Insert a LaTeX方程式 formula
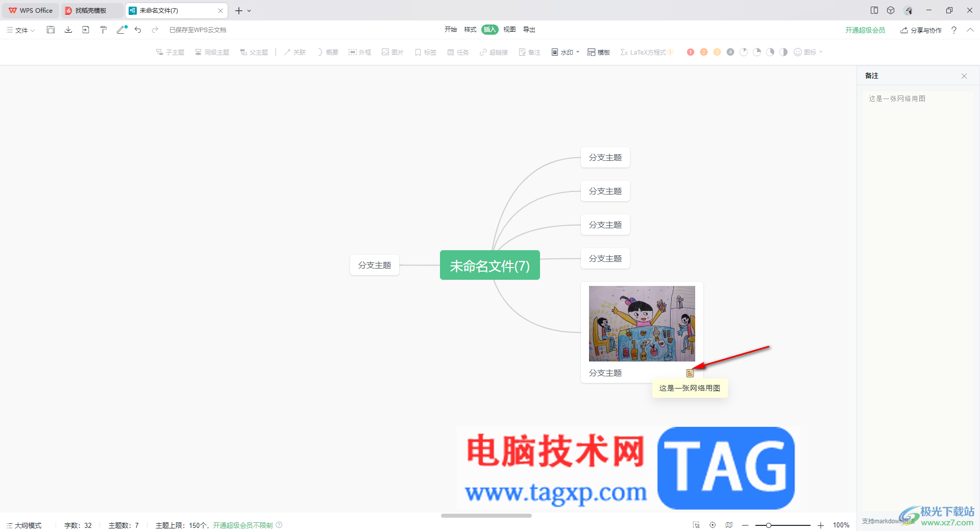The height and width of the screenshot is (531, 980). click(x=647, y=52)
